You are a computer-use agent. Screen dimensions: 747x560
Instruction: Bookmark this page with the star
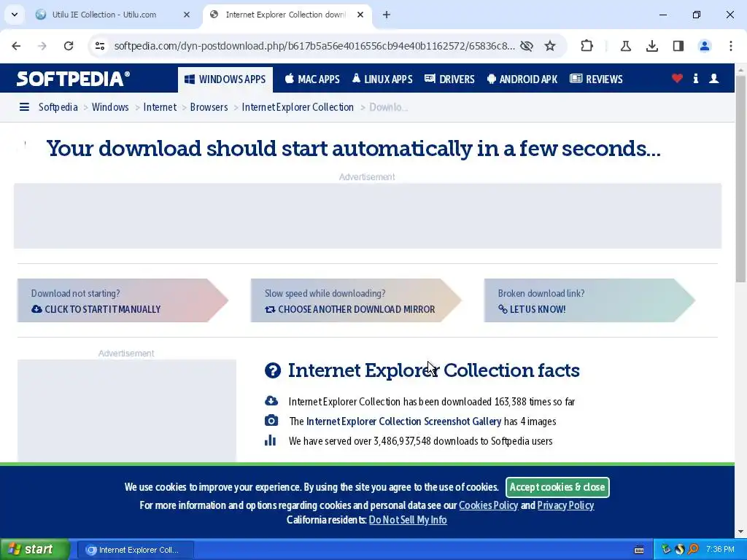tap(550, 46)
